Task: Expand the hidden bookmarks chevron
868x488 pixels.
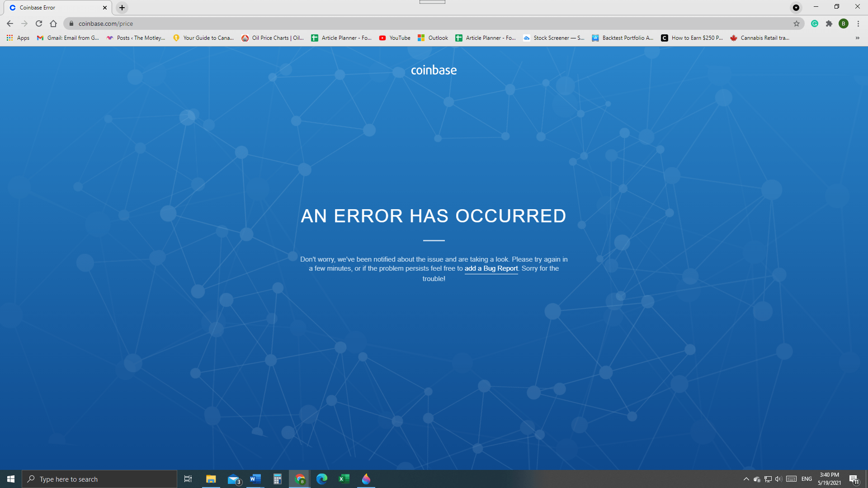Action: pyautogui.click(x=857, y=38)
